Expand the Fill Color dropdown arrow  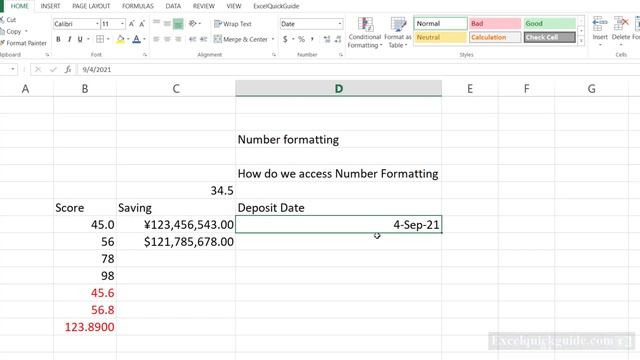pos(128,39)
